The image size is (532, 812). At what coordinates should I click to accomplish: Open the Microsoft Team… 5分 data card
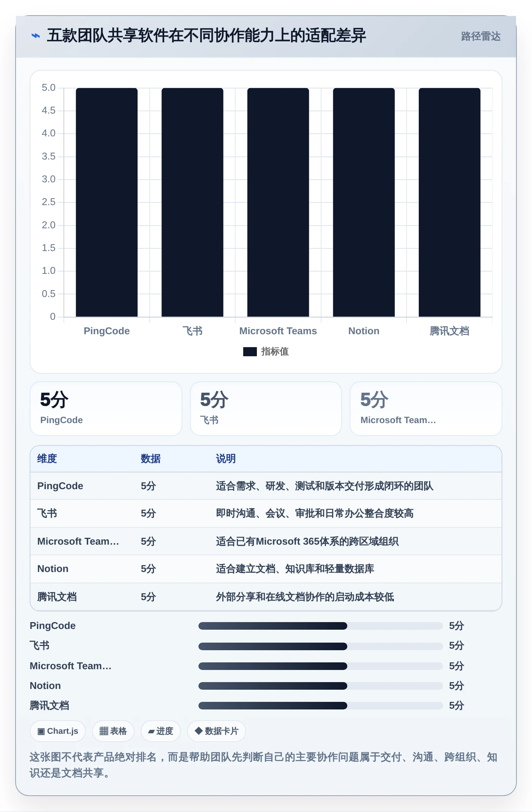click(x=426, y=409)
